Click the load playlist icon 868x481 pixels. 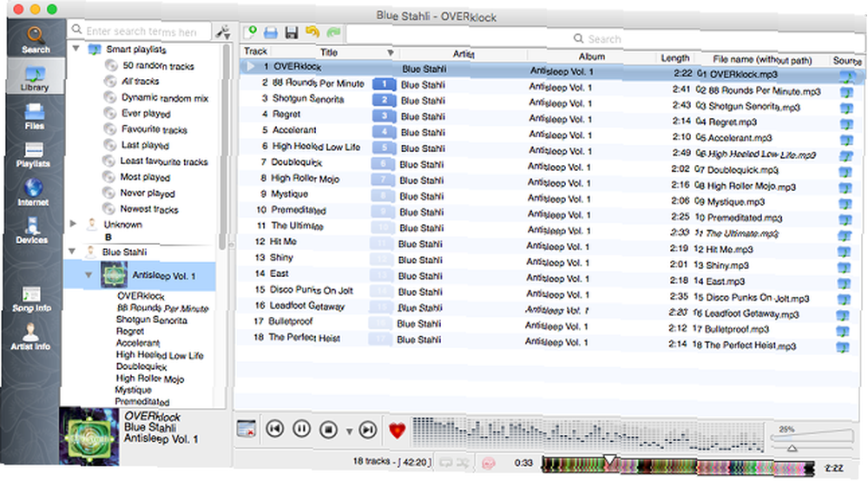pos(271,33)
